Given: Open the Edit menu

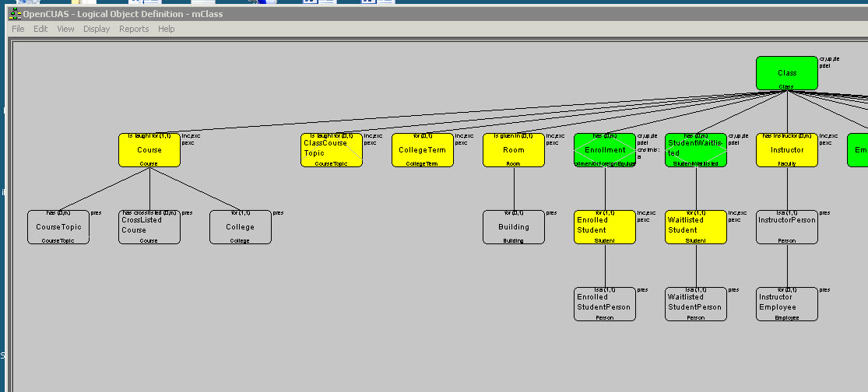Looking at the screenshot, I should click(x=40, y=29).
